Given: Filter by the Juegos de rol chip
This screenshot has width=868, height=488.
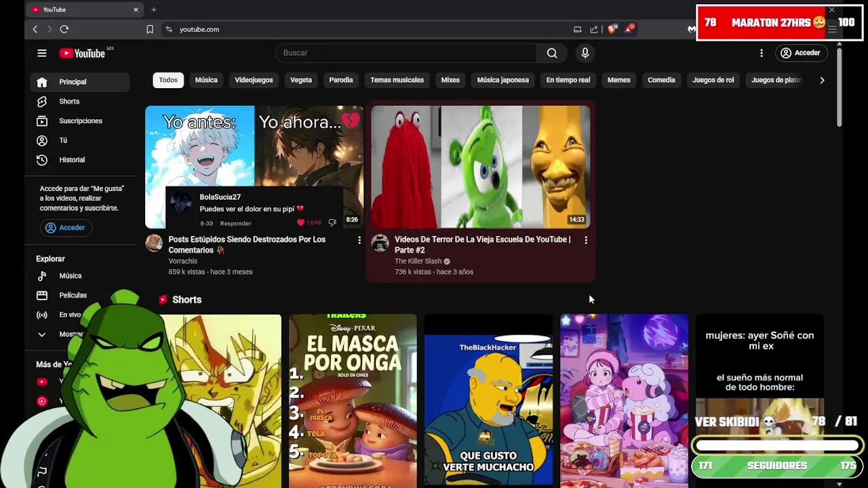Looking at the screenshot, I should point(713,80).
